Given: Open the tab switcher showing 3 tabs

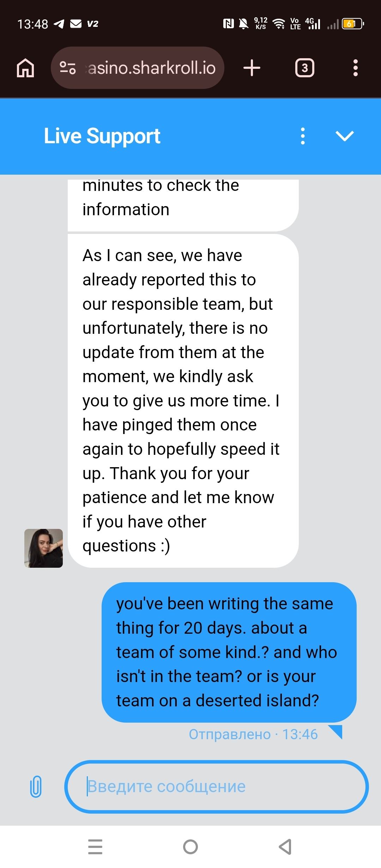Looking at the screenshot, I should click(x=304, y=68).
